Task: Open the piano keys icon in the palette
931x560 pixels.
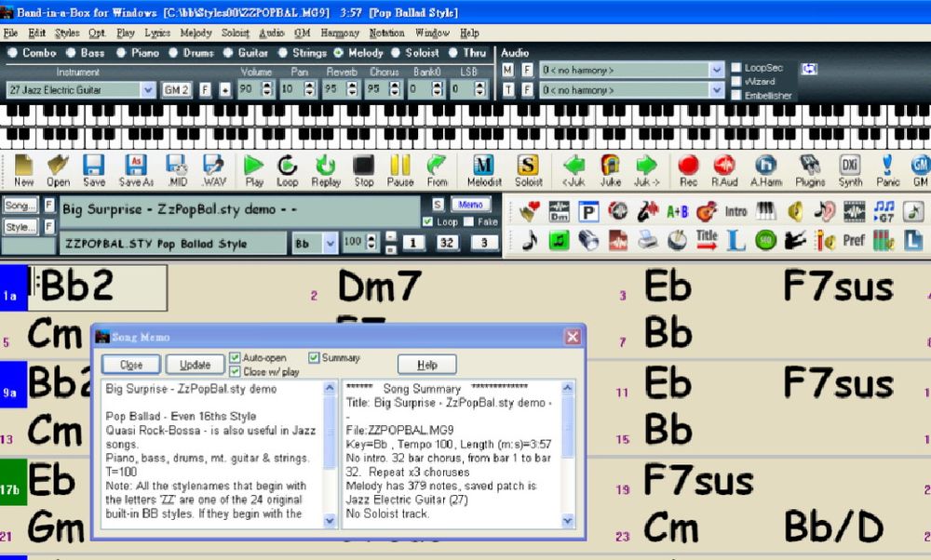Action: tap(766, 211)
